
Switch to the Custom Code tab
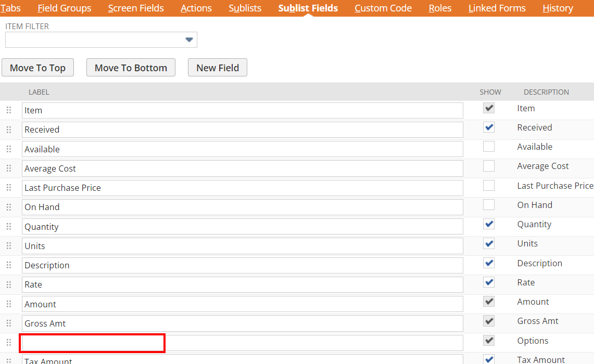[383, 8]
